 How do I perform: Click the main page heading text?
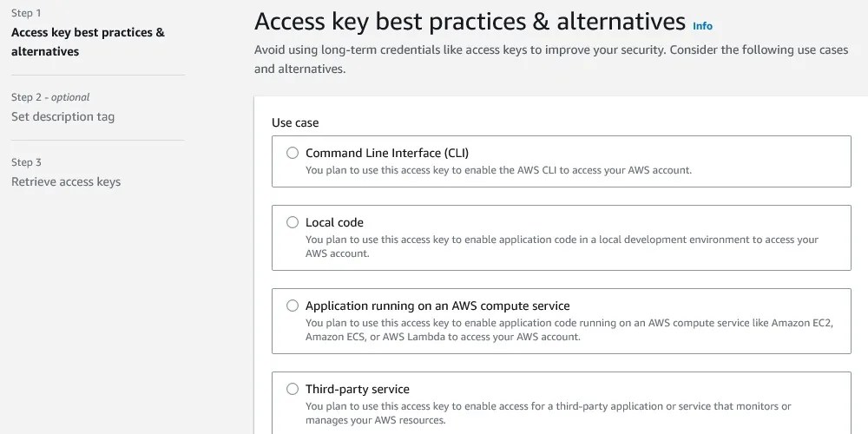(470, 21)
